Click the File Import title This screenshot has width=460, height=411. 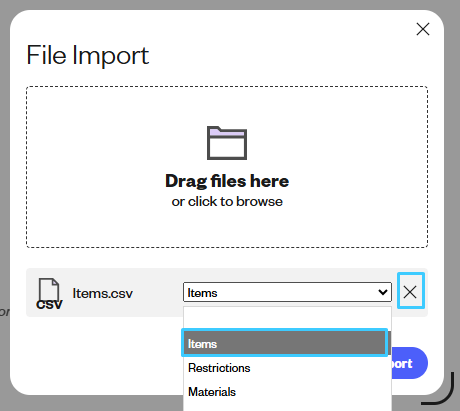pyautogui.click(x=88, y=55)
